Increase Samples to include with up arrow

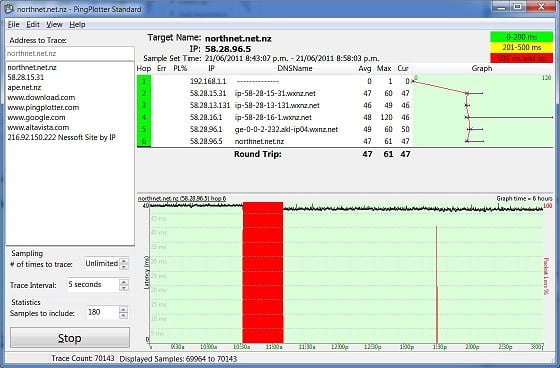coord(124,309)
